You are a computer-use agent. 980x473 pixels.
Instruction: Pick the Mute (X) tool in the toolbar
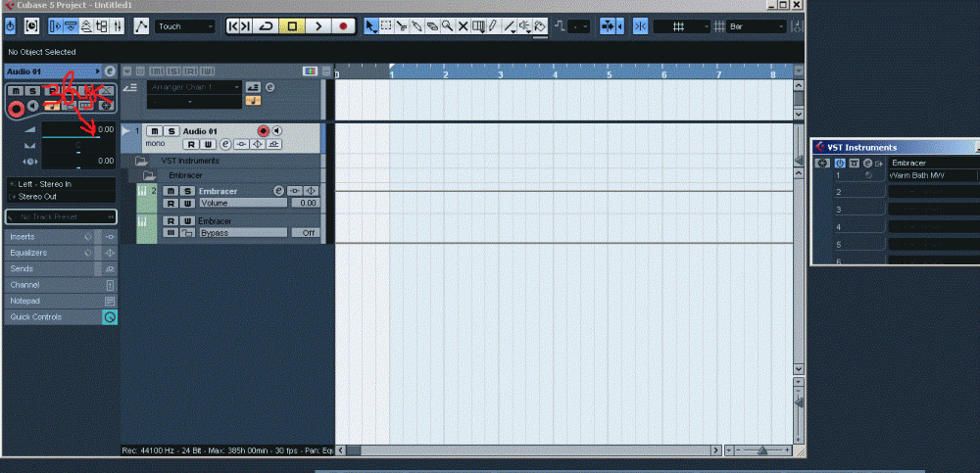click(463, 26)
